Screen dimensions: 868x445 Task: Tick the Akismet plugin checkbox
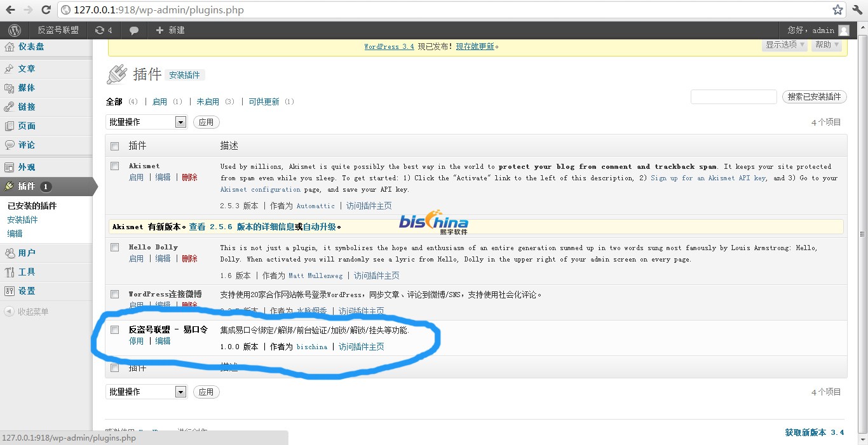pos(115,166)
